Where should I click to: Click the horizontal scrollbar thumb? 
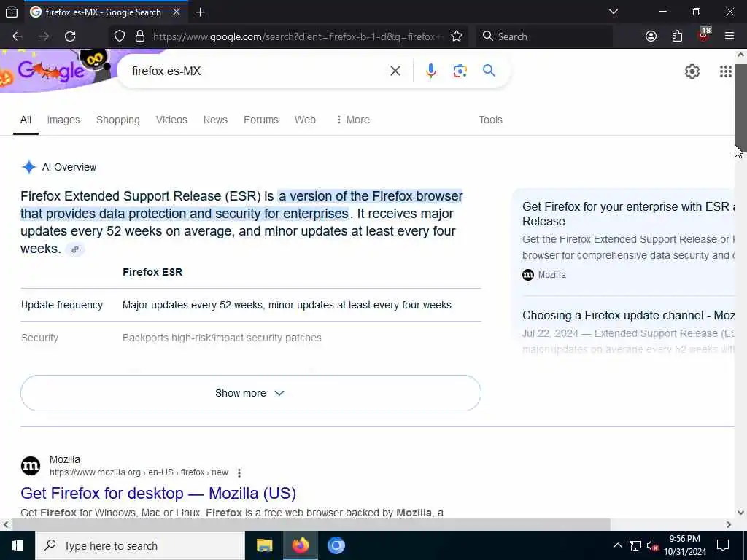(311, 524)
